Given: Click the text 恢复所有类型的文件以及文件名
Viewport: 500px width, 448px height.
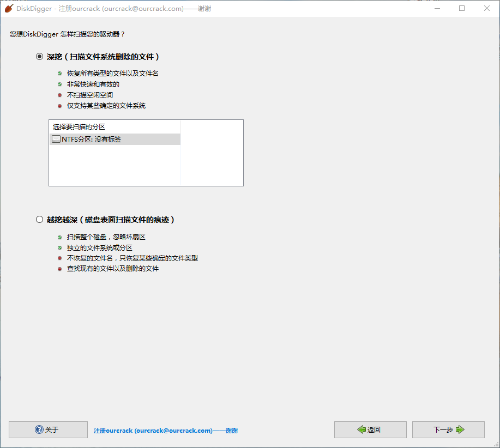Looking at the screenshot, I should [x=112, y=74].
